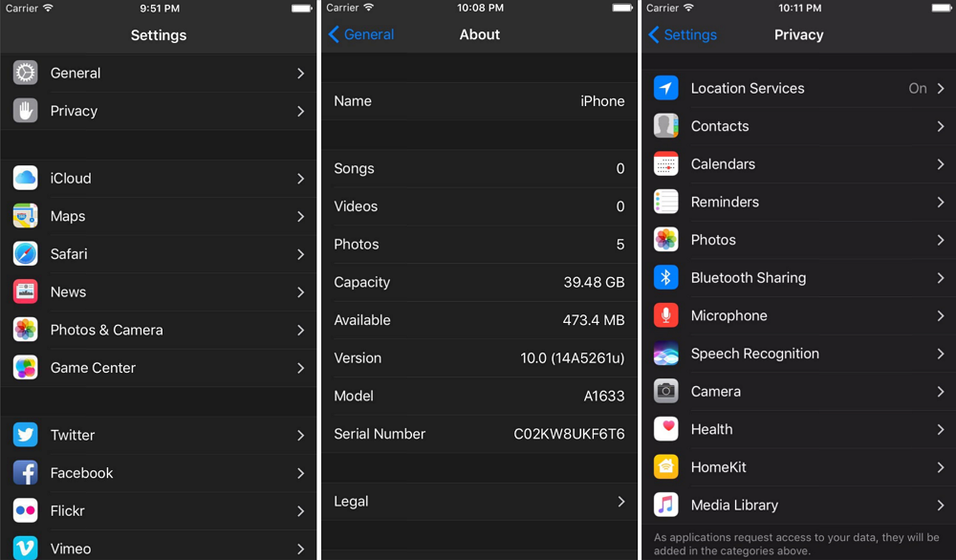Go back to General from About
The height and width of the screenshot is (560, 956).
[x=361, y=34]
